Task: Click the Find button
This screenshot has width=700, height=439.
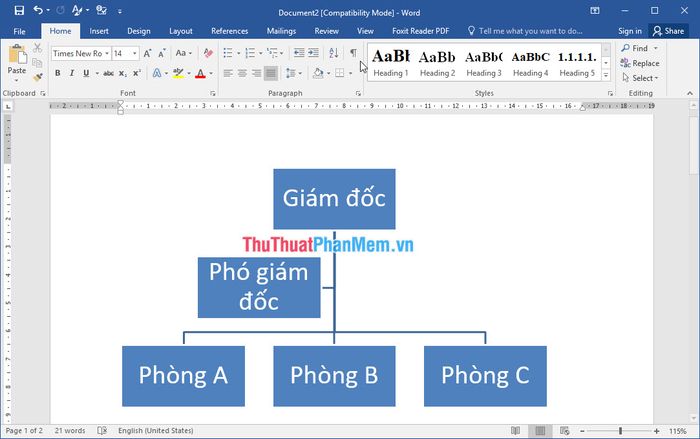Action: [x=635, y=48]
